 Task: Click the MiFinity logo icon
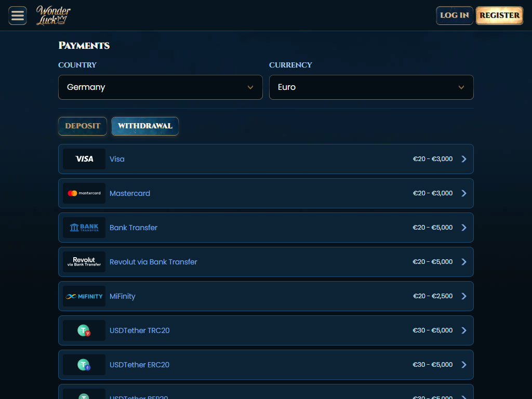[x=84, y=296]
